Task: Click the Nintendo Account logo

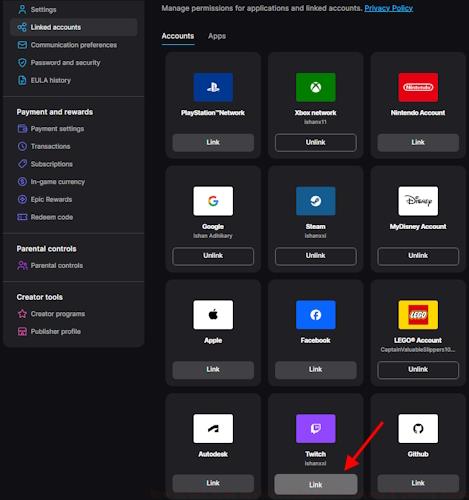Action: (x=418, y=87)
